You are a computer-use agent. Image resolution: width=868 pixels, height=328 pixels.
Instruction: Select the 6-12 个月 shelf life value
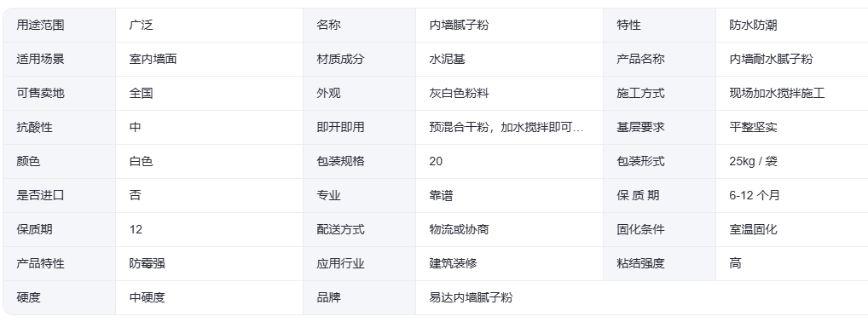[x=755, y=195]
